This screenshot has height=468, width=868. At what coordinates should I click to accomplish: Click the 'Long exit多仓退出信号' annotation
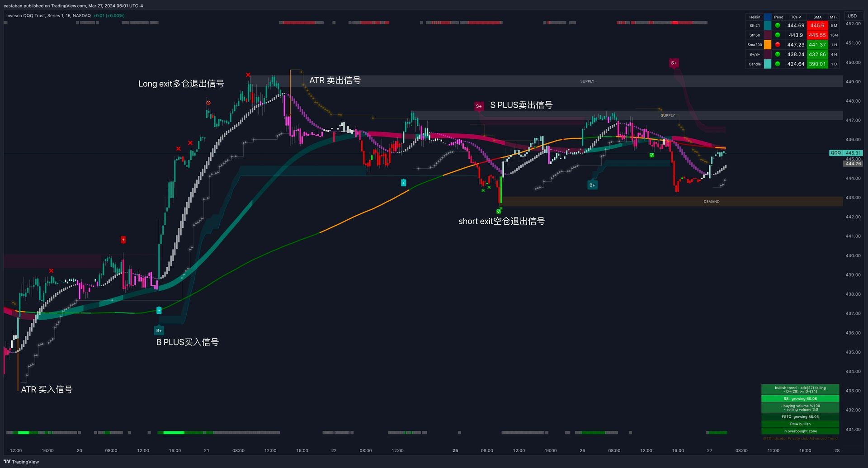(x=181, y=84)
